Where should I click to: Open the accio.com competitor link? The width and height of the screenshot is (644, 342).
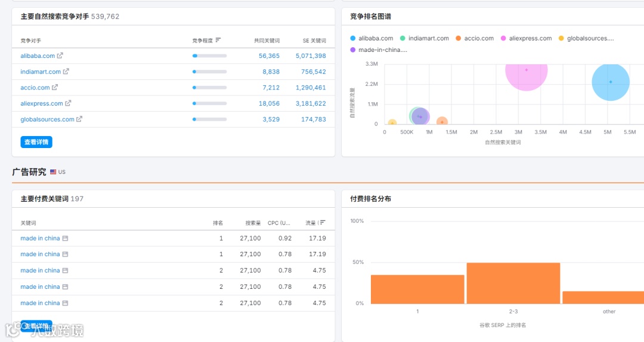pos(35,88)
